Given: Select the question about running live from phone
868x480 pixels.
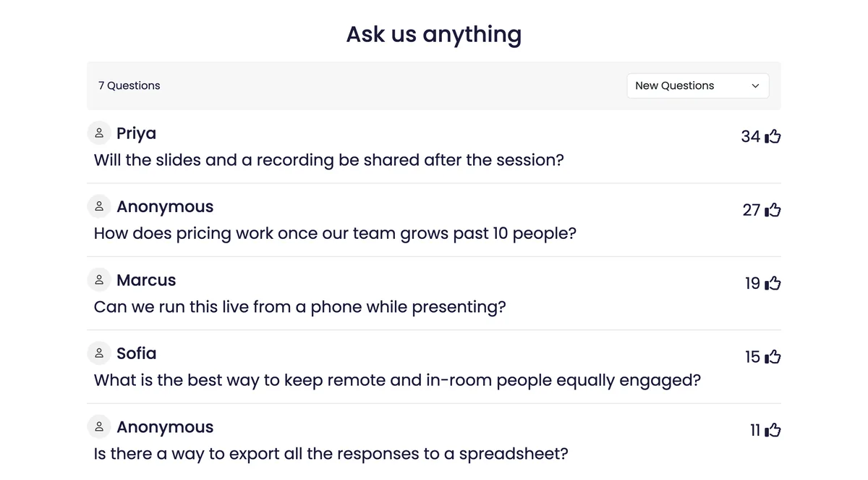Looking at the screenshot, I should (300, 307).
